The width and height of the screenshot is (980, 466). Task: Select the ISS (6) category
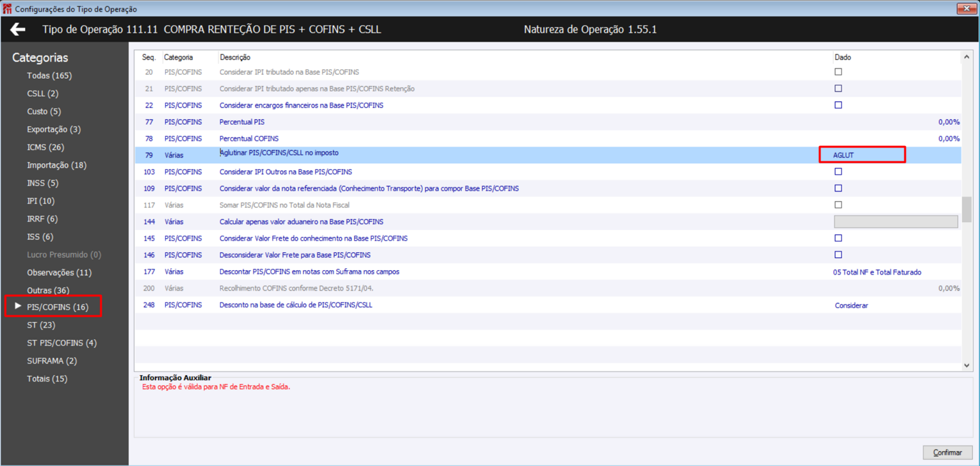click(40, 237)
